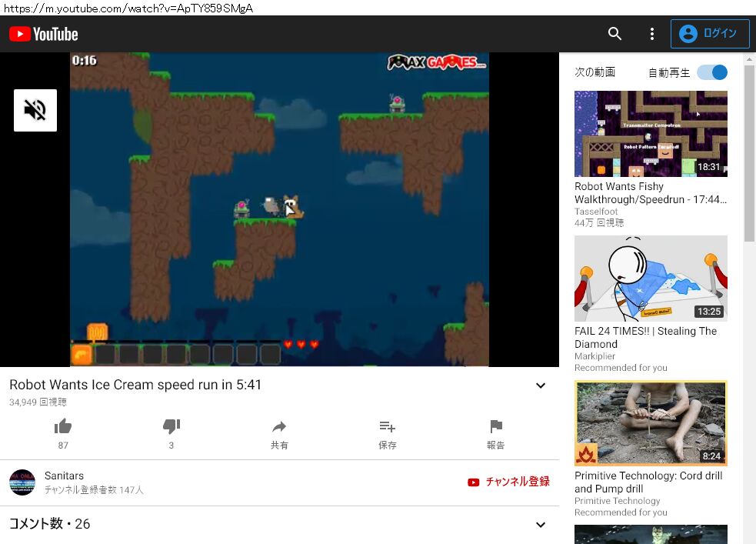Click the Markiplier channel name

click(594, 356)
